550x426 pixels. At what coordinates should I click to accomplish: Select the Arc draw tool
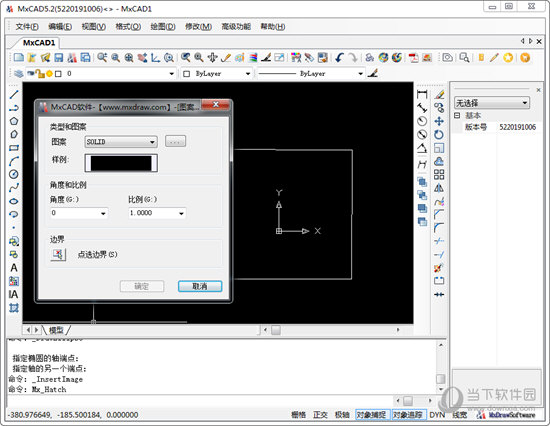[x=14, y=161]
